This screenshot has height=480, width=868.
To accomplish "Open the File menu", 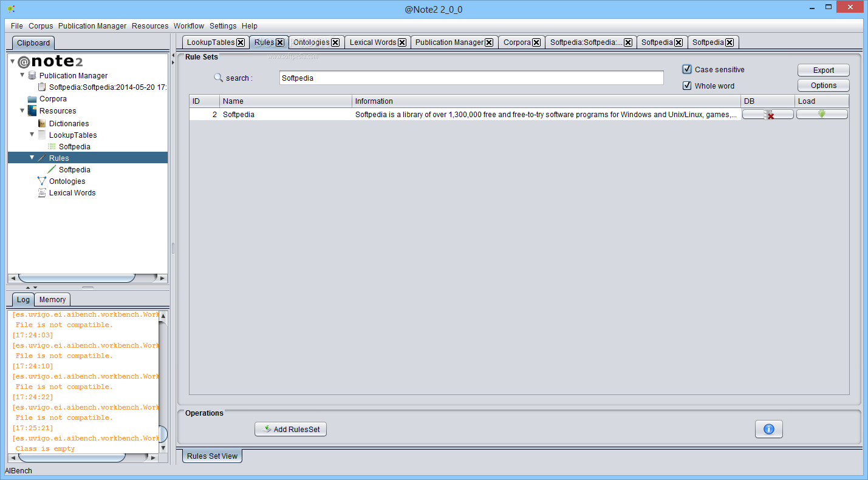I will click(16, 26).
